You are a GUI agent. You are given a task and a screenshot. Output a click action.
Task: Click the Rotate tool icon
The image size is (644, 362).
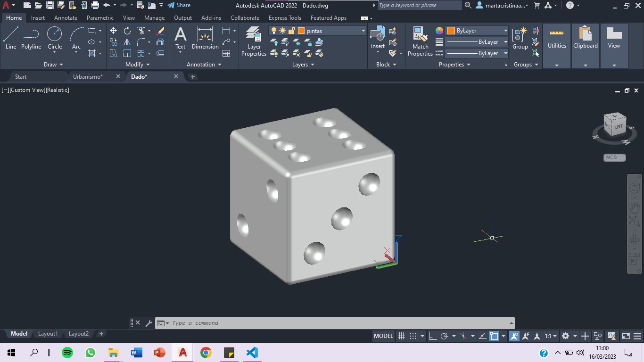coord(127,31)
